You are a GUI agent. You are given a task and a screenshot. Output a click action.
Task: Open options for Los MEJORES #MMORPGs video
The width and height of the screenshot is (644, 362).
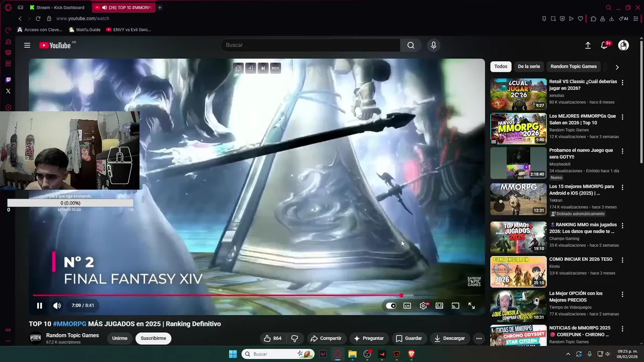[x=622, y=117]
